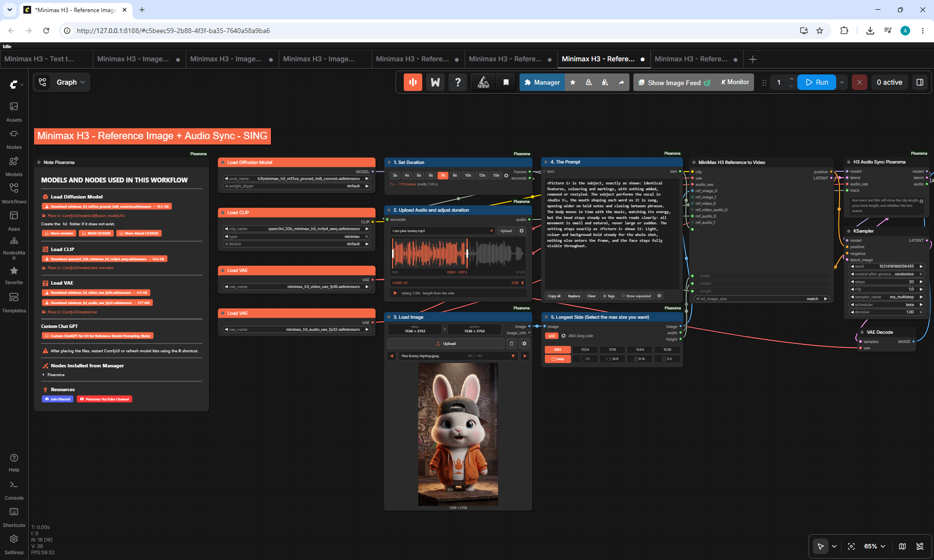Open gear settings in The Prompt node
The width and height of the screenshot is (934, 560).
659,296
